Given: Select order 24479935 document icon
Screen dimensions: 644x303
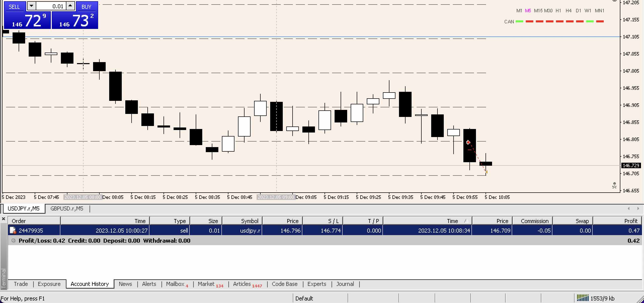Looking at the screenshot, I should click(13, 230).
